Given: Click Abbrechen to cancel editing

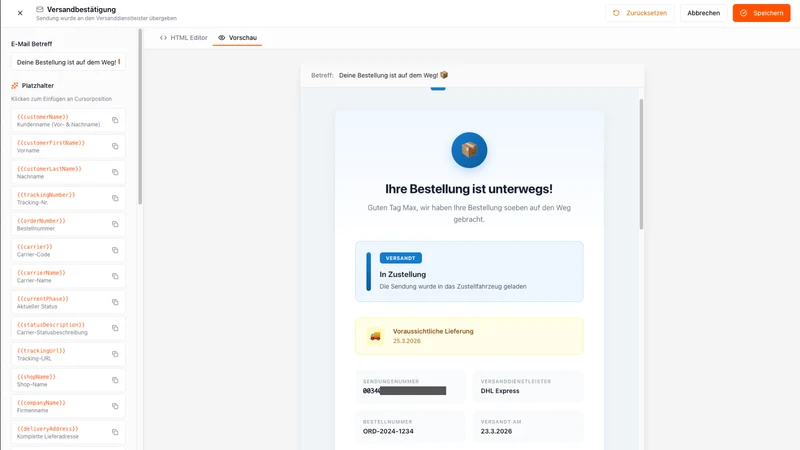Looking at the screenshot, I should pyautogui.click(x=703, y=13).
